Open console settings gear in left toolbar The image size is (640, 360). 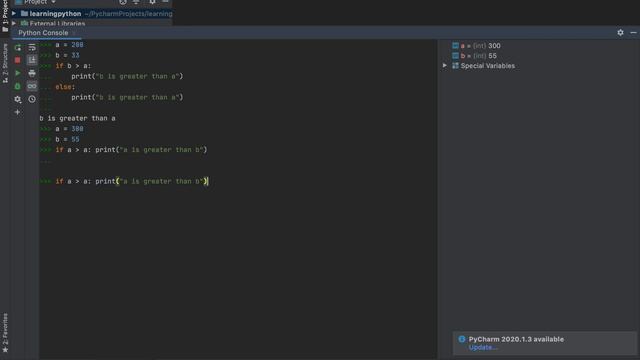[x=18, y=99]
